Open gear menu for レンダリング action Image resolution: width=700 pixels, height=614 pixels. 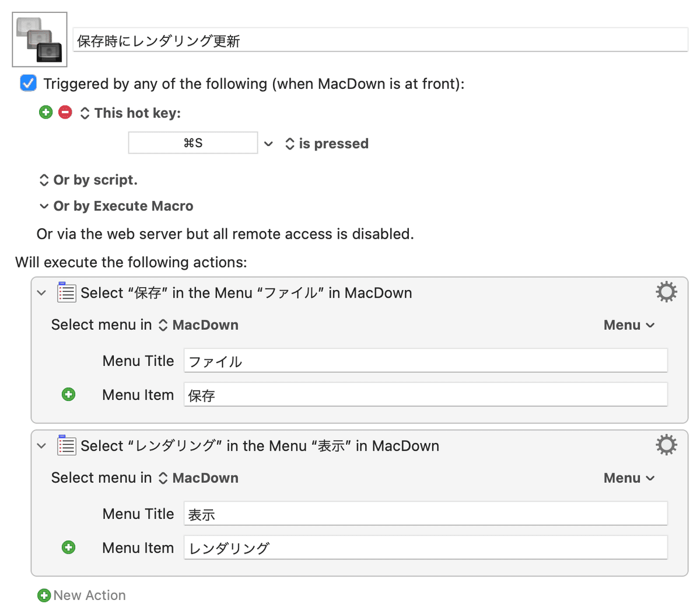[666, 445]
